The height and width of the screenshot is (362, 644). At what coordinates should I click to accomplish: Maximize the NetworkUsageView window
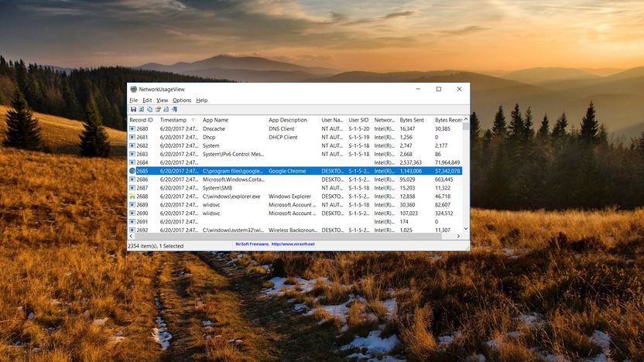(x=439, y=89)
